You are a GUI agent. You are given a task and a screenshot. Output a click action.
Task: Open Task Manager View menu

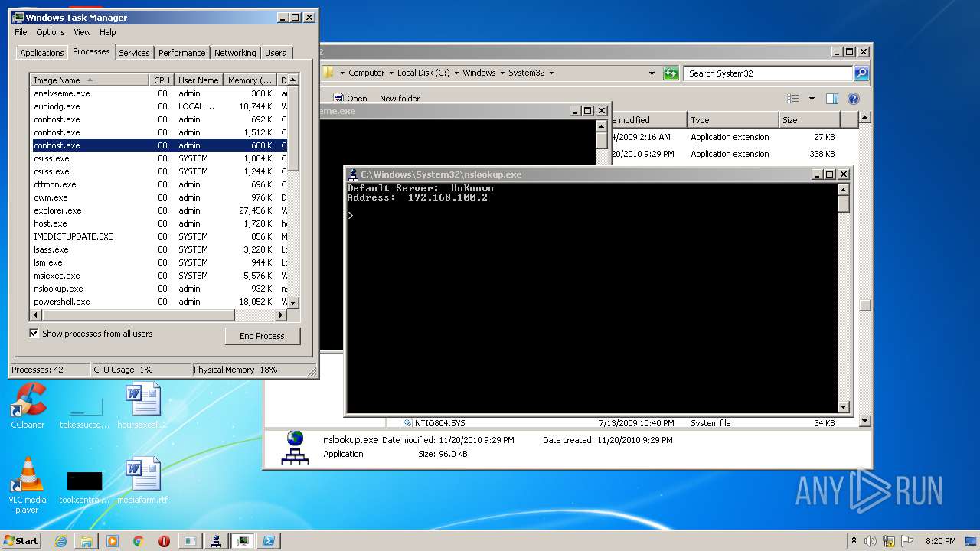(82, 32)
